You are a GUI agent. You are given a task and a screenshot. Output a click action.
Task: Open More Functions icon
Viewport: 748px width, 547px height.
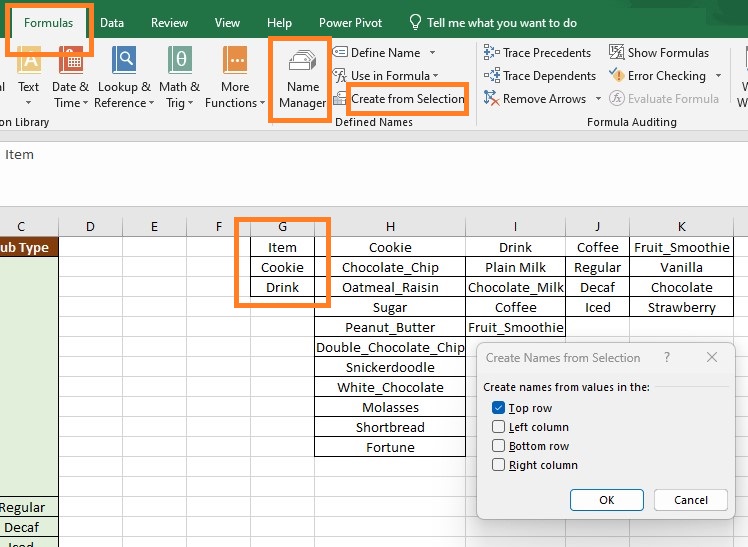[x=235, y=60]
